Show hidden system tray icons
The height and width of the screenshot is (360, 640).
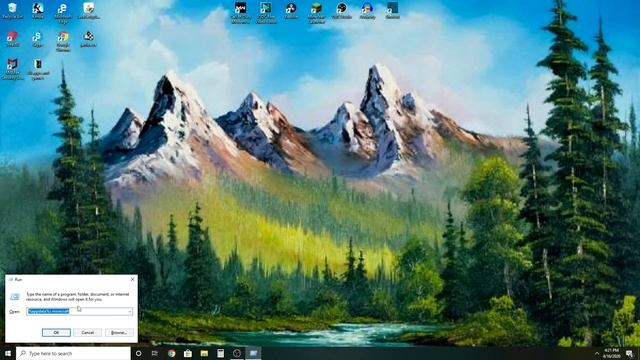(597, 353)
